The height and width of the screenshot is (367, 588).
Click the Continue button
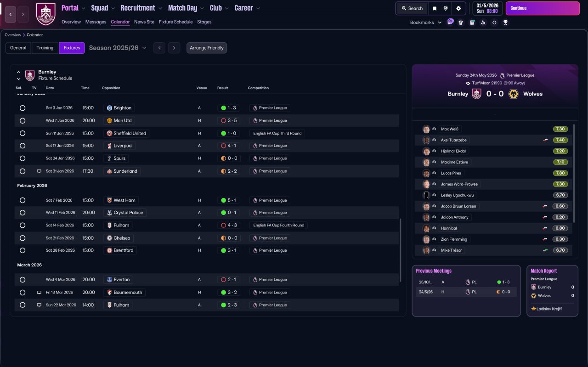point(543,8)
